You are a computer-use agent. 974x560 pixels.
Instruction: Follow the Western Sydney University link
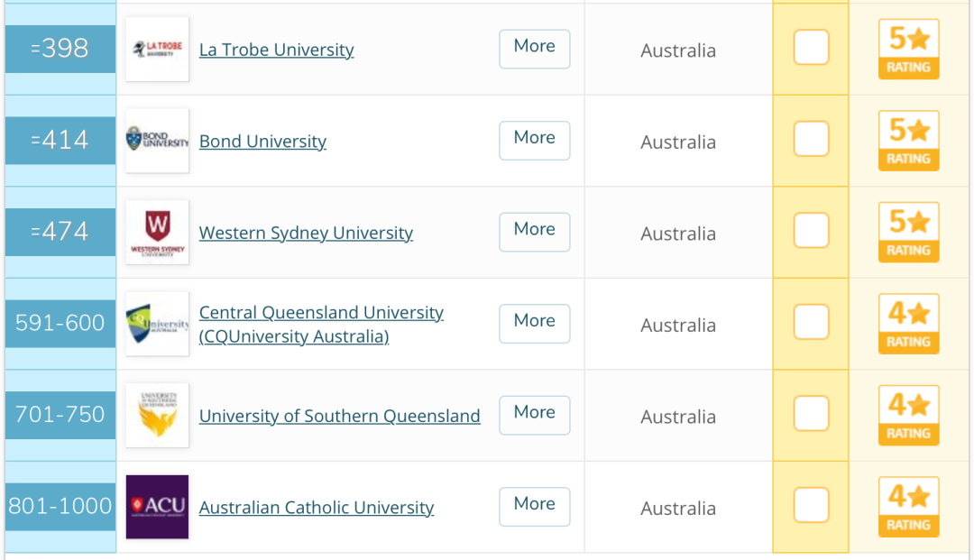click(306, 233)
